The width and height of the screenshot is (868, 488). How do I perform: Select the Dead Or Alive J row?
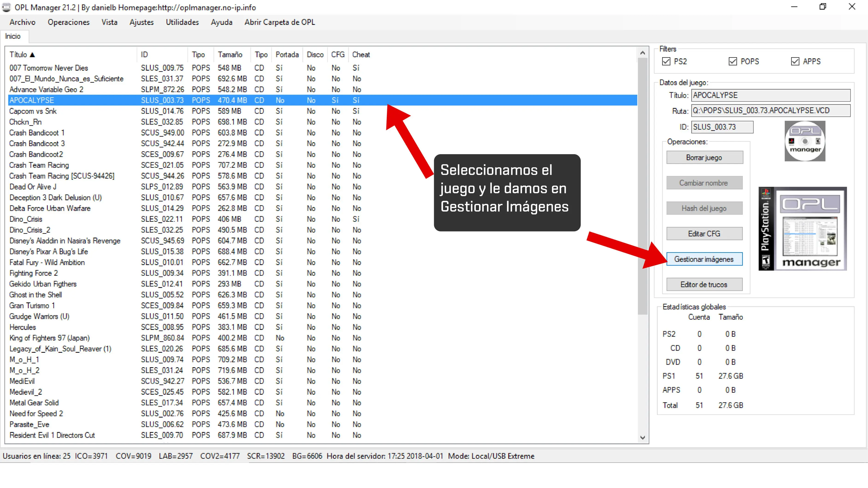coord(323,187)
